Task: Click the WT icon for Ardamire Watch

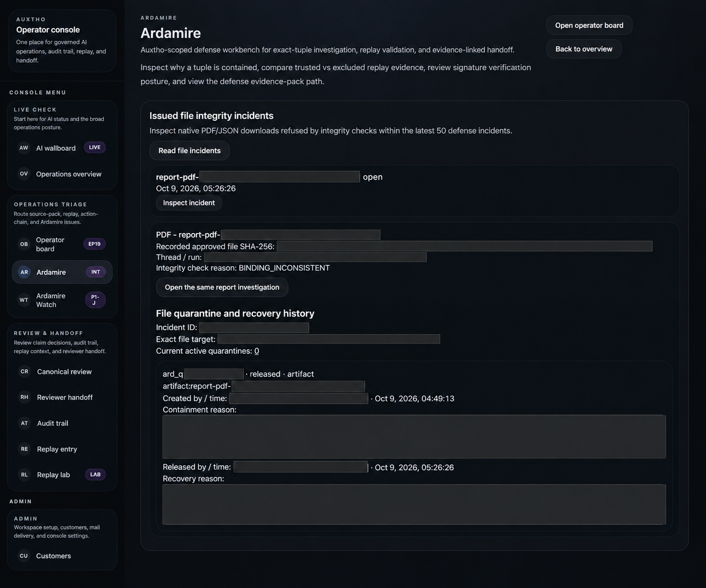Action: [x=24, y=300]
